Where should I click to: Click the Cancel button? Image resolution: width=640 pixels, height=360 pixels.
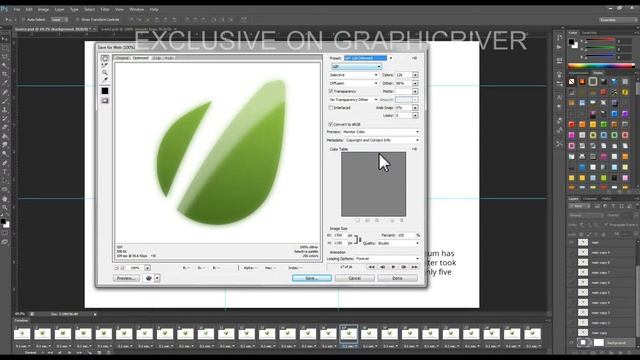click(x=355, y=278)
